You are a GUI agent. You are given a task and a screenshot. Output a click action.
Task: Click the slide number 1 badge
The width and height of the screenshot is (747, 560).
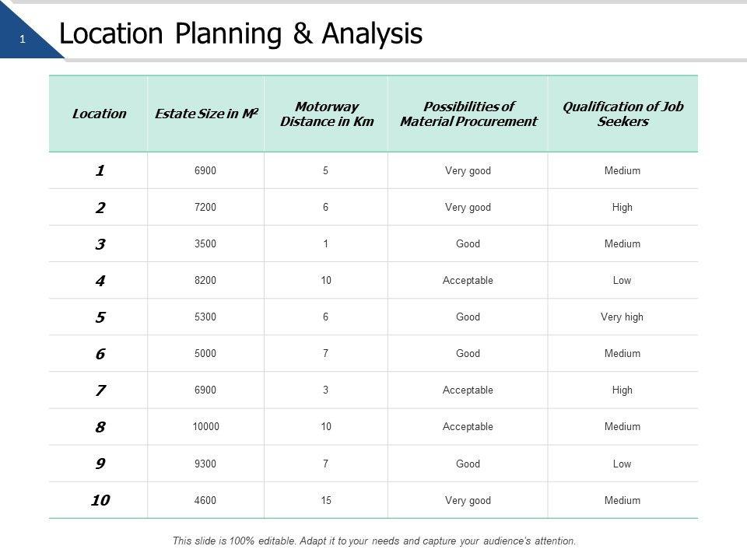tap(23, 39)
